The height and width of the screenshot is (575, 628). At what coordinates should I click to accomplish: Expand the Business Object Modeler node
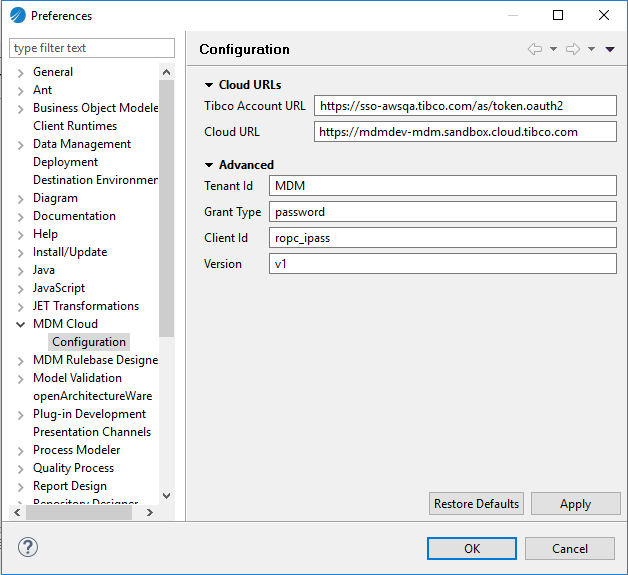(x=20, y=109)
